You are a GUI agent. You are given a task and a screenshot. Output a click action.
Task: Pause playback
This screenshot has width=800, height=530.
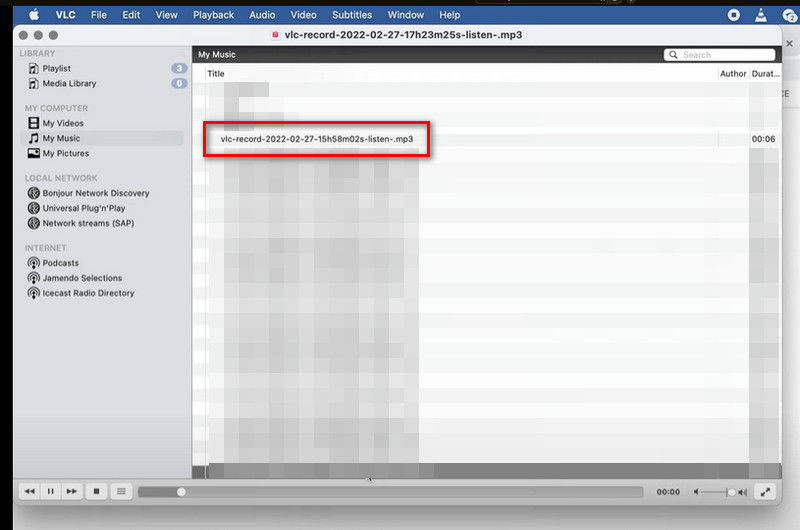pos(51,491)
